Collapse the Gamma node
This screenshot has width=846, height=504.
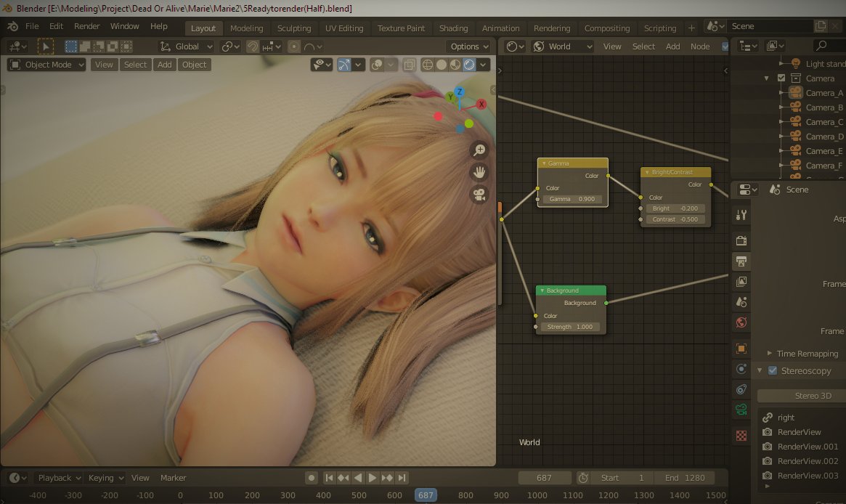(x=544, y=163)
